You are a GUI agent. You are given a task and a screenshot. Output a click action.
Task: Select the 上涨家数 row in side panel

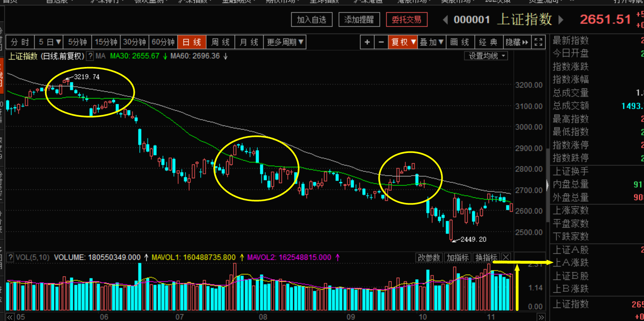(x=598, y=210)
